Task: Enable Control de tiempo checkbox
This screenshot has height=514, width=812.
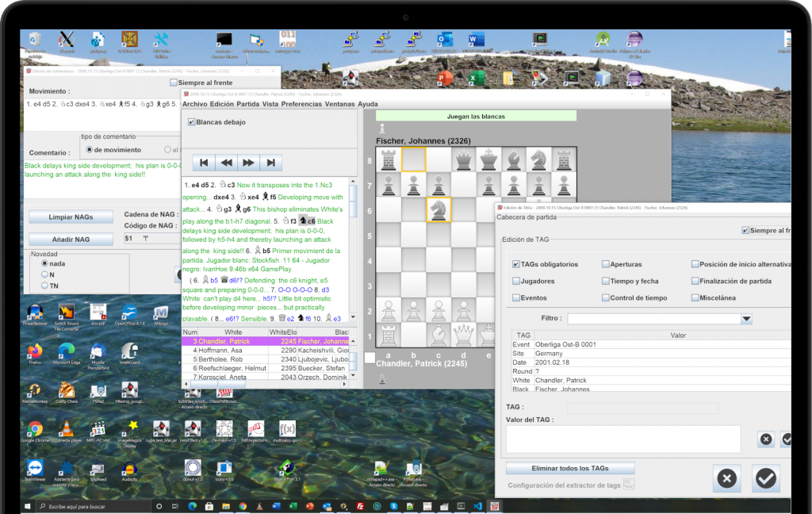Action: [605, 298]
